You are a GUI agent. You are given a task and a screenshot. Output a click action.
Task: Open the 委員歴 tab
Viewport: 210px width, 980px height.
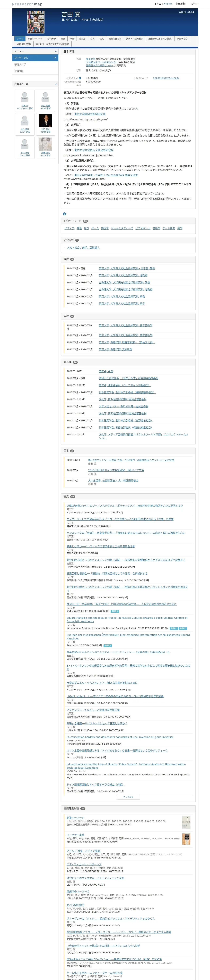82,39
